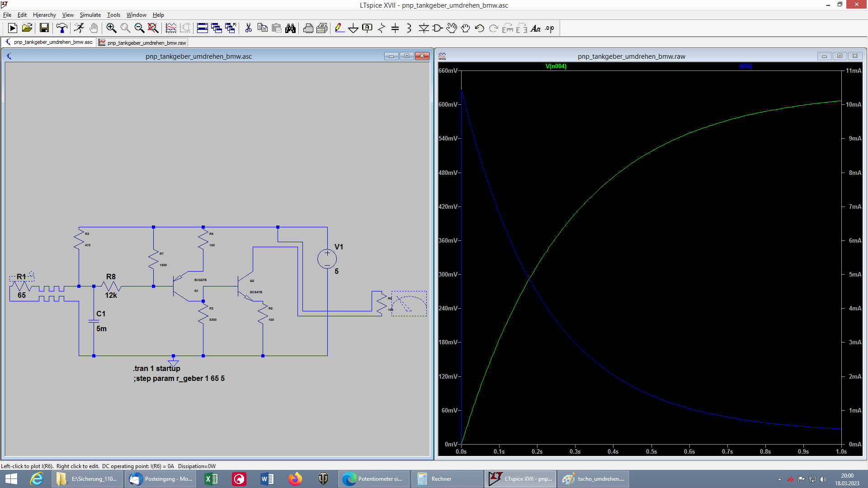This screenshot has height=488, width=868.
Task: Switch to pnp_tankgeber_umdrehen_bmw.asc tab
Action: (49, 42)
